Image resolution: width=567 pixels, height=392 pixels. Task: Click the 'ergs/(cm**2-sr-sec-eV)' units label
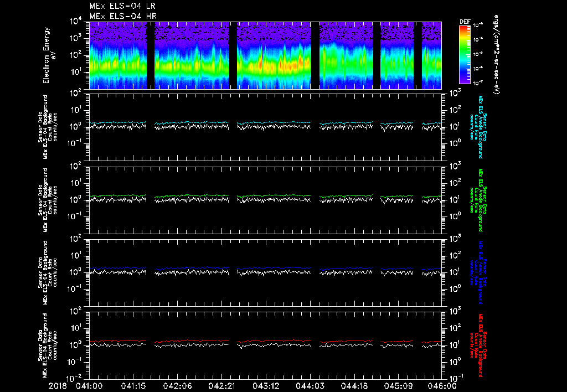(x=497, y=55)
